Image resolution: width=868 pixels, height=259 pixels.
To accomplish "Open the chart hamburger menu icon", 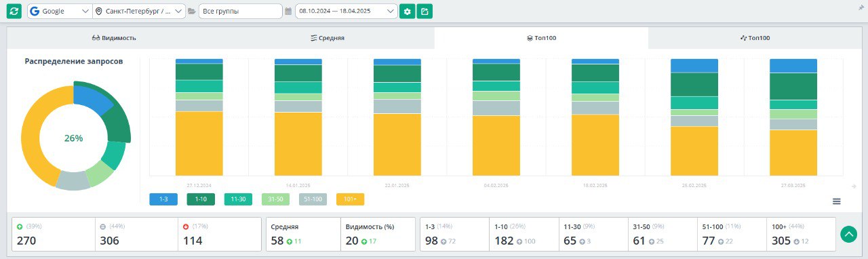I will [837, 201].
